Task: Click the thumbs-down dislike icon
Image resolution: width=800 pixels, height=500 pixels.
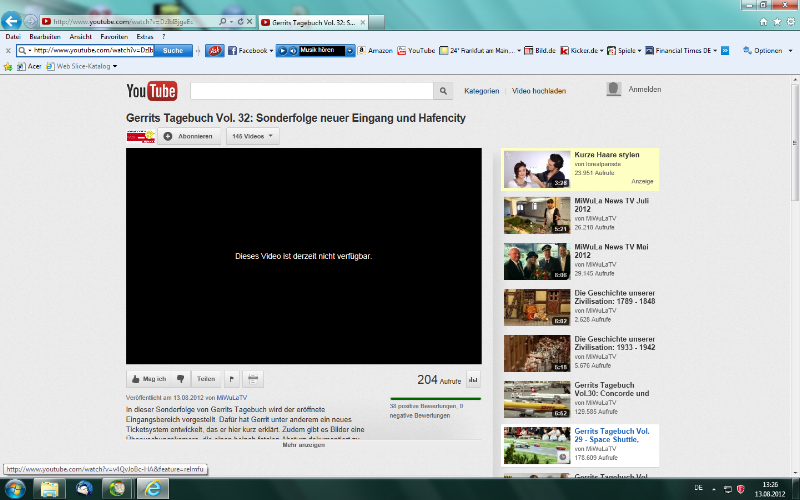Action: 180,379
